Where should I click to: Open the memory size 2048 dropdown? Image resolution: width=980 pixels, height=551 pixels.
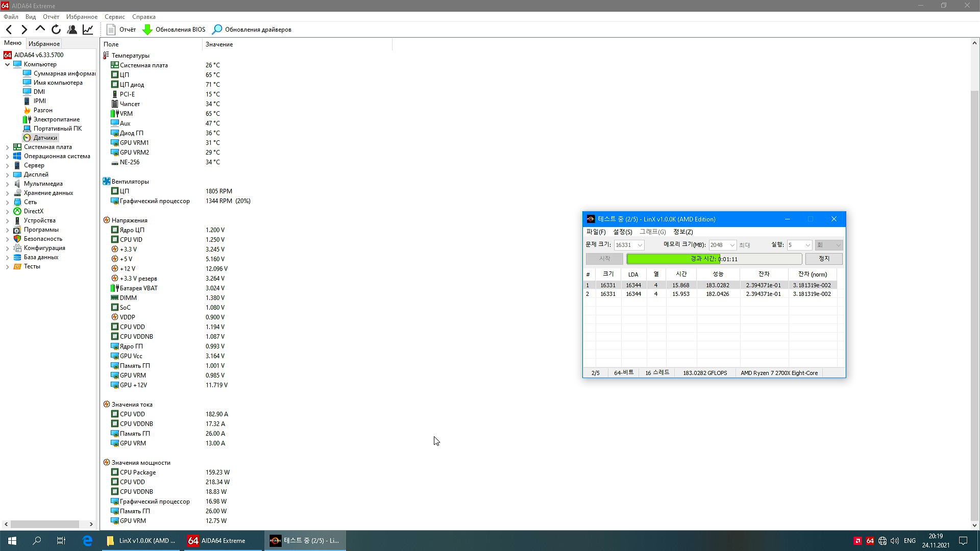pyautogui.click(x=731, y=245)
